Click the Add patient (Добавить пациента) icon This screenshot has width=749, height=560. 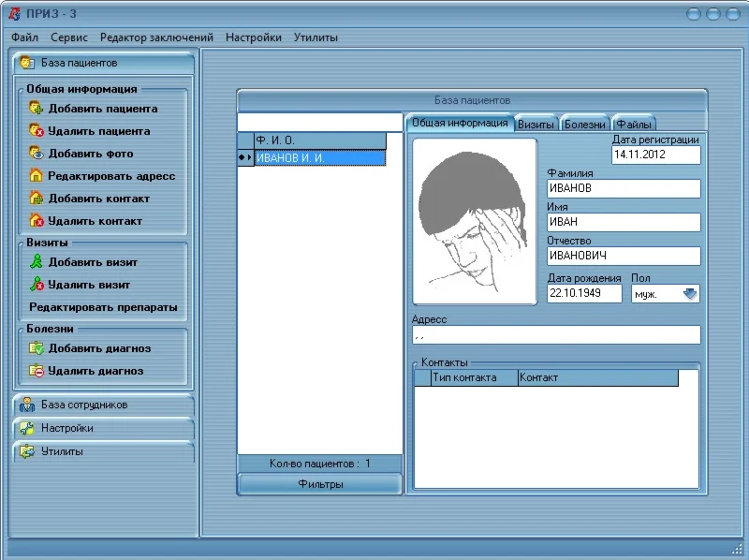(x=37, y=109)
